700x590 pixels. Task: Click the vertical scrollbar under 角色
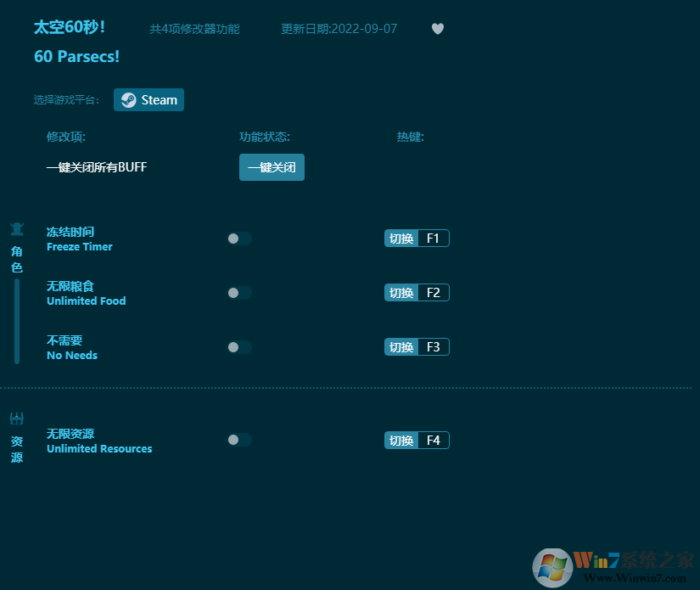(17, 321)
